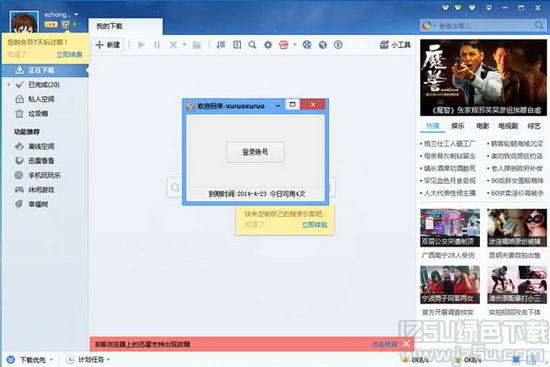Expand the arrow beside the VIP icon
This screenshot has width=550, height=367.
pyautogui.click(x=295, y=45)
